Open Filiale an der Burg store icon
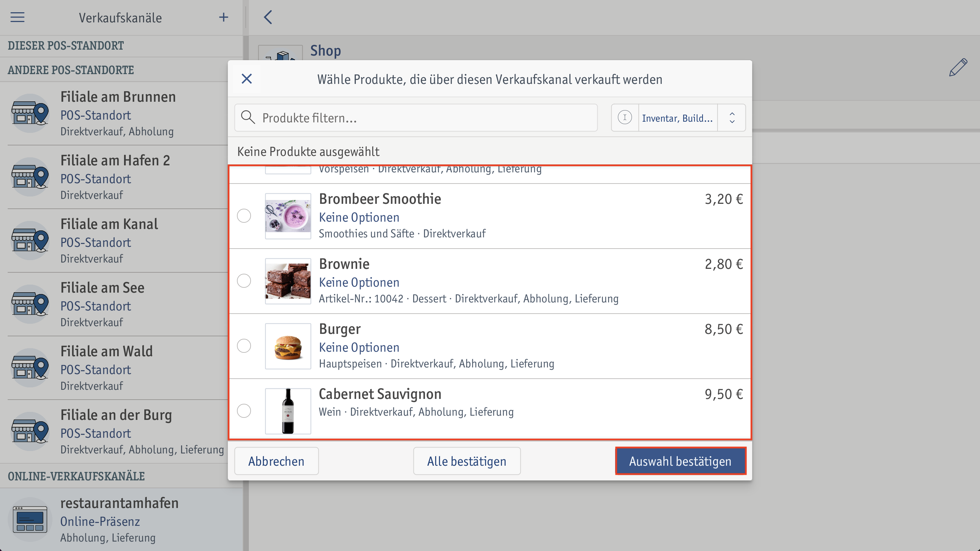Viewport: 980px width, 551px height. (x=30, y=431)
